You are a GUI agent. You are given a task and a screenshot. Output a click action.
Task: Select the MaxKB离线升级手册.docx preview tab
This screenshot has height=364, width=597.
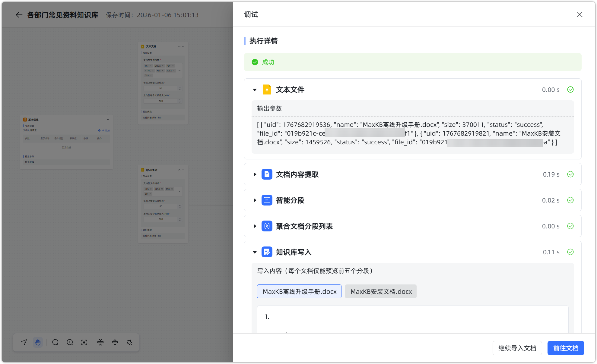pyautogui.click(x=299, y=291)
